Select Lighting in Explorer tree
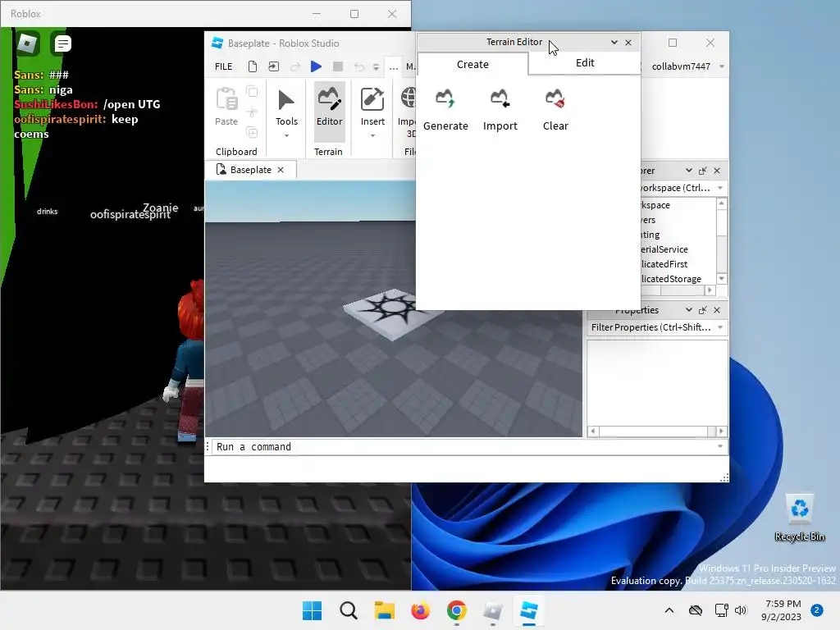The height and width of the screenshot is (630, 840). 651,235
